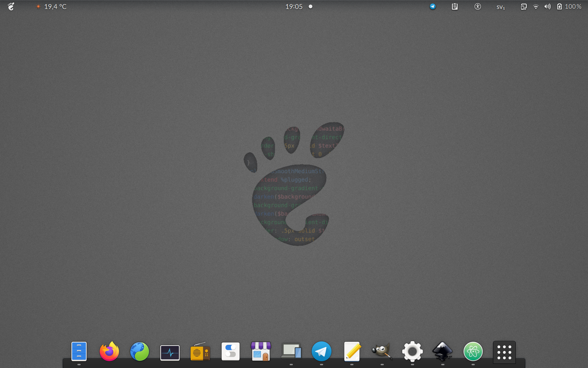The image size is (588, 368).
Task: Open the blue-green globe web browser icon
Action: tap(139, 351)
